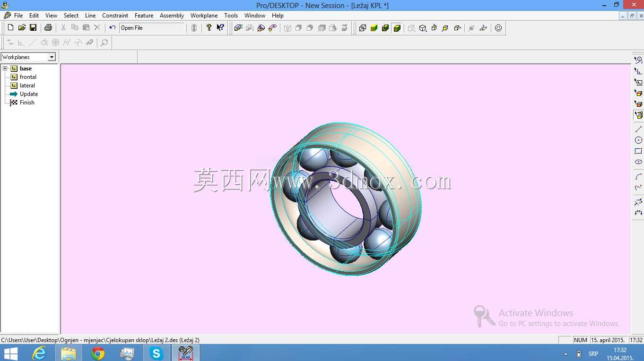
Task: Open File Explorer from taskbar
Action: (69, 353)
